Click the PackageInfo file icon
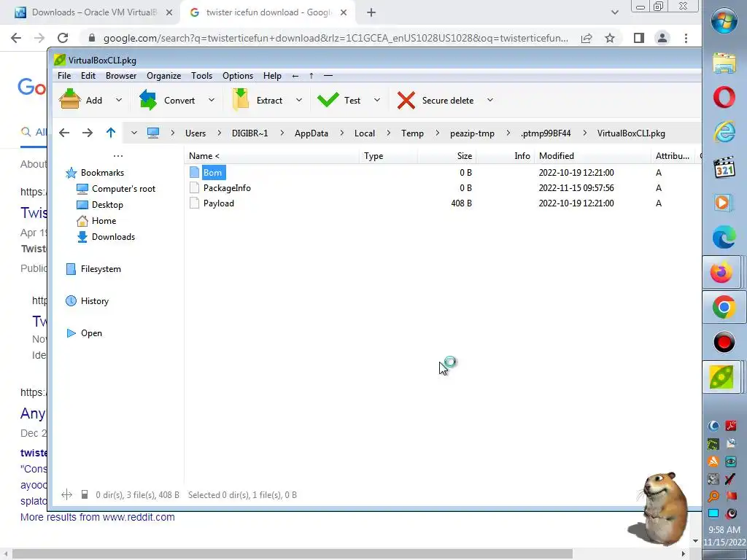The height and width of the screenshot is (560, 747). point(194,187)
